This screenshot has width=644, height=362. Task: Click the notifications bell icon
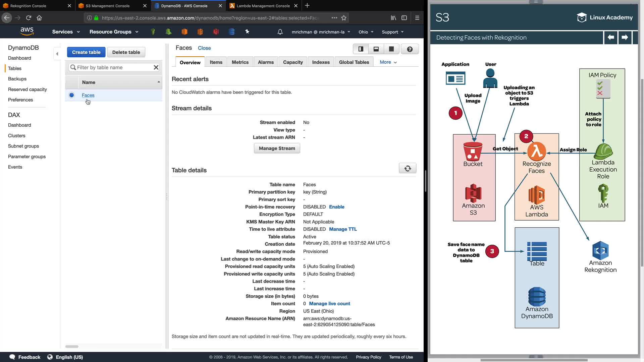pyautogui.click(x=280, y=32)
